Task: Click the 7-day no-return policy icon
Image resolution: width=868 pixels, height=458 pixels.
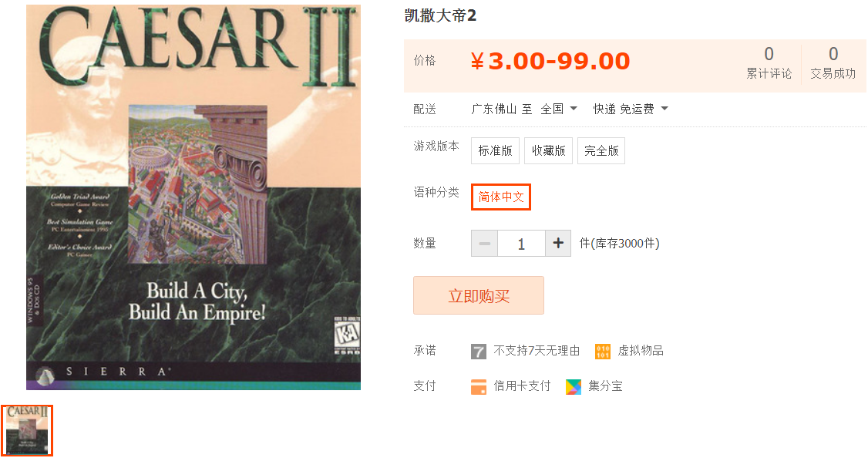Action: coord(478,351)
